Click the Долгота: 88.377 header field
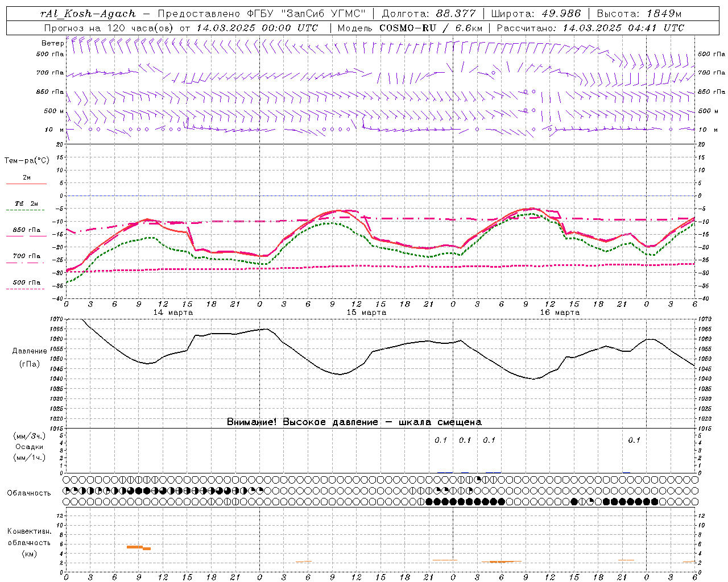Screen dimensions: 728x582 point(429,14)
